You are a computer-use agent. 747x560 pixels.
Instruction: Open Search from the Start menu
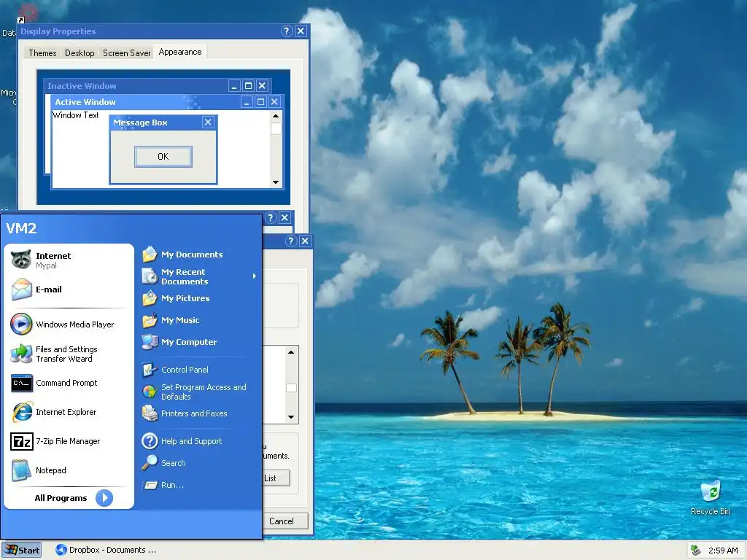(x=200, y=463)
